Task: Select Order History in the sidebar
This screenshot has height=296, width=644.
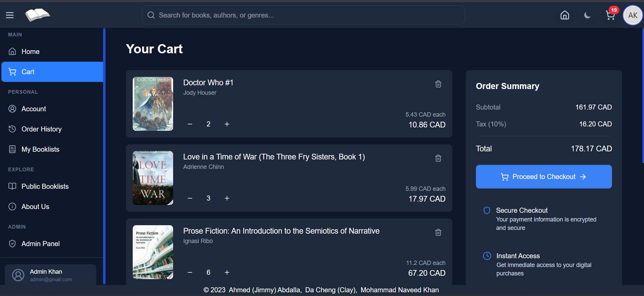Action: pyautogui.click(x=41, y=129)
